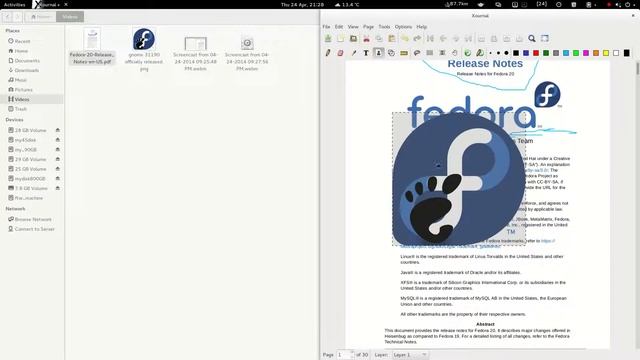This screenshot has height=360, width=640.
Task: Click the page number spinner field
Action: pyautogui.click(x=345, y=355)
